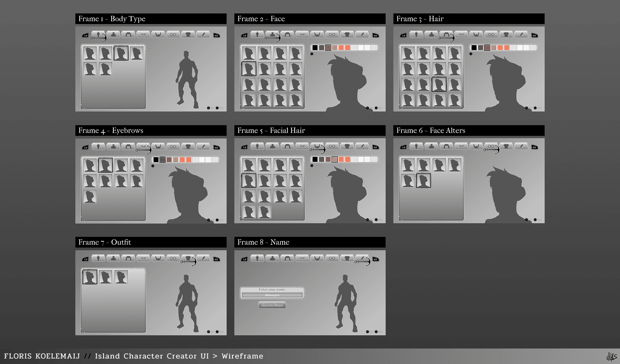Select the highlighted outfit thumbnail in Frame 7
This screenshot has width=620, height=364.
pos(90,277)
